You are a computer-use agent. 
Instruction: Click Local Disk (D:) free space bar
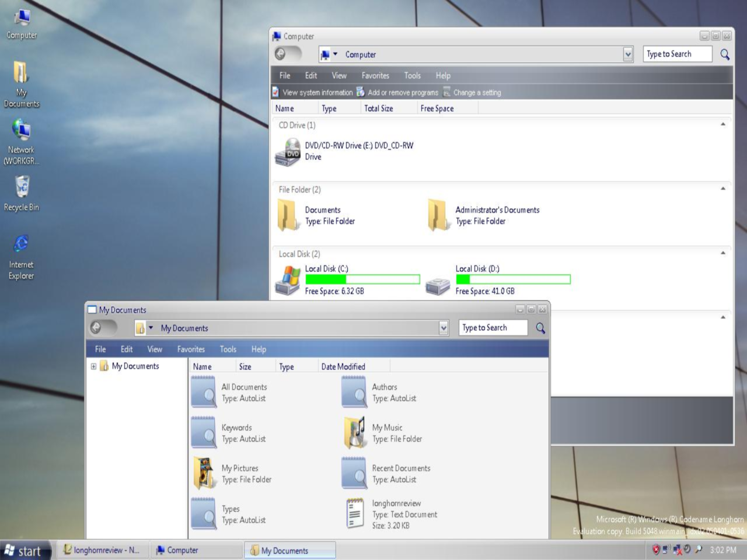click(x=513, y=279)
